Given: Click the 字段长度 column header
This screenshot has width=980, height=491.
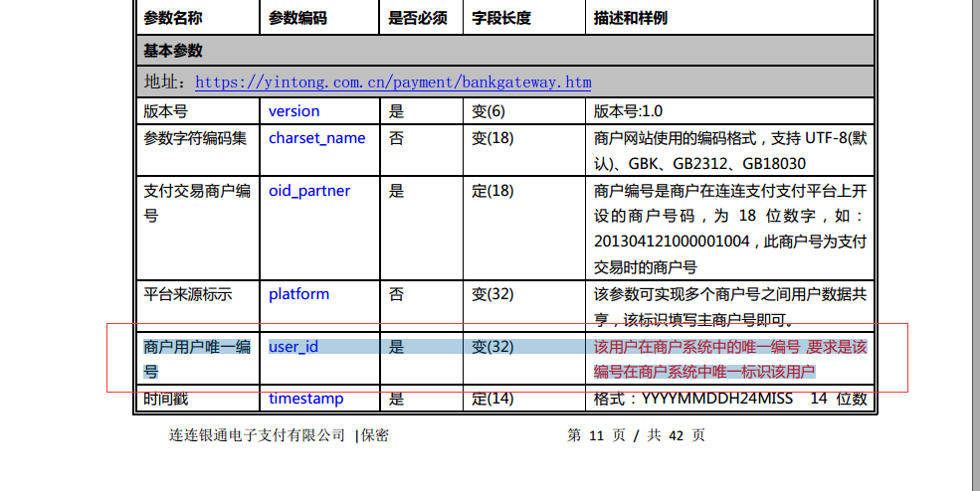Looking at the screenshot, I should tap(501, 18).
